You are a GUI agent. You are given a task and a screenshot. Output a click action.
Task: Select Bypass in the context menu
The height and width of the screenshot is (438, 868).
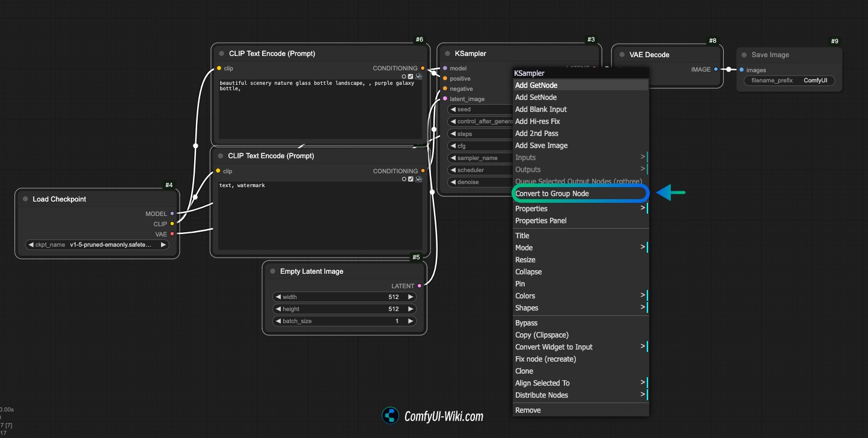[x=581, y=323]
